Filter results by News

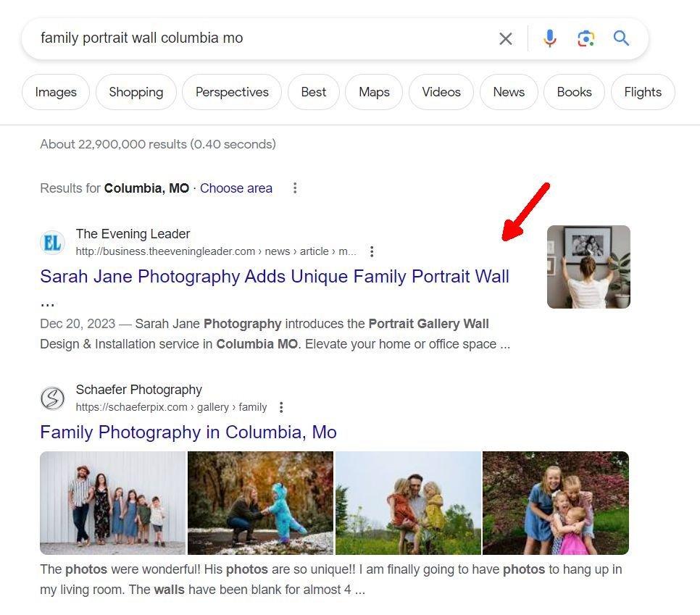point(508,92)
